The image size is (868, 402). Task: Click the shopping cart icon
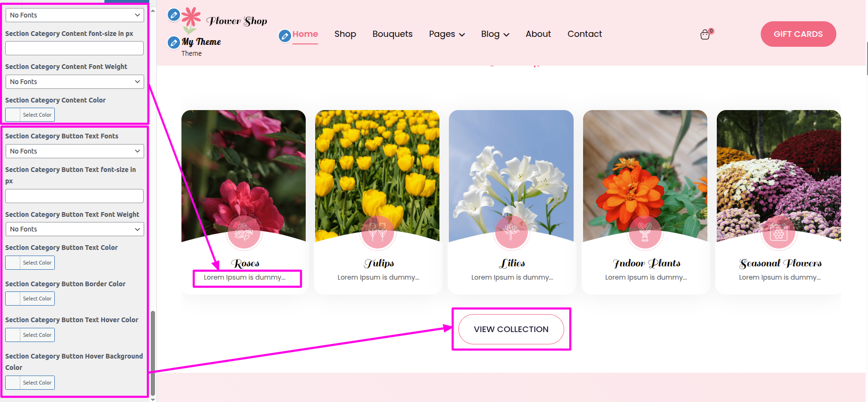tap(705, 34)
